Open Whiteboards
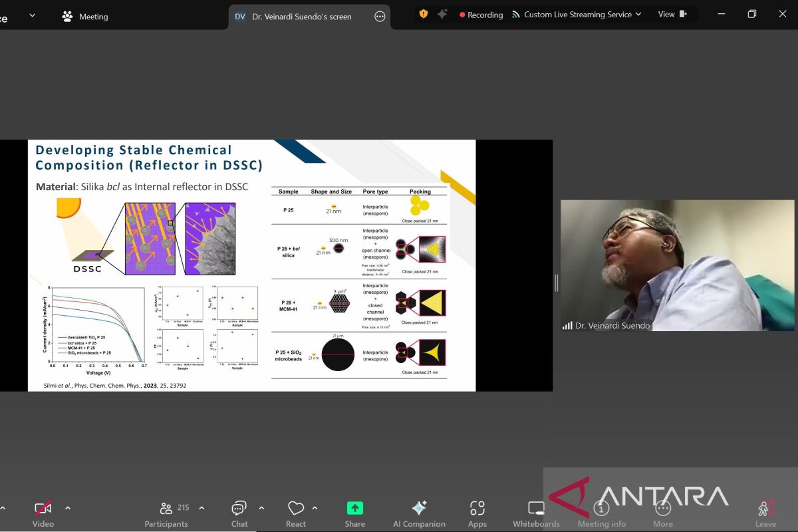798x532 pixels. point(536,513)
